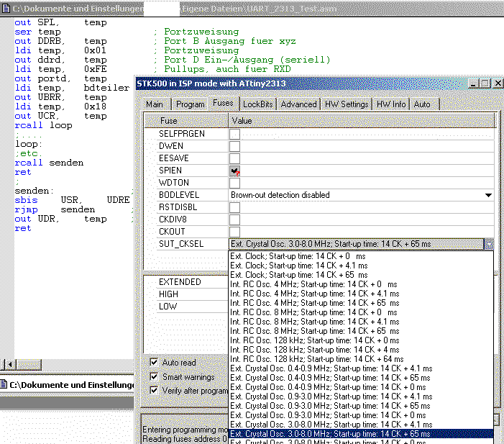504x444 pixels.
Task: Select Ext. Crystal 3.0-8.0 MHz 14 CK + 4.1 ms
Action: (x=361, y=424)
